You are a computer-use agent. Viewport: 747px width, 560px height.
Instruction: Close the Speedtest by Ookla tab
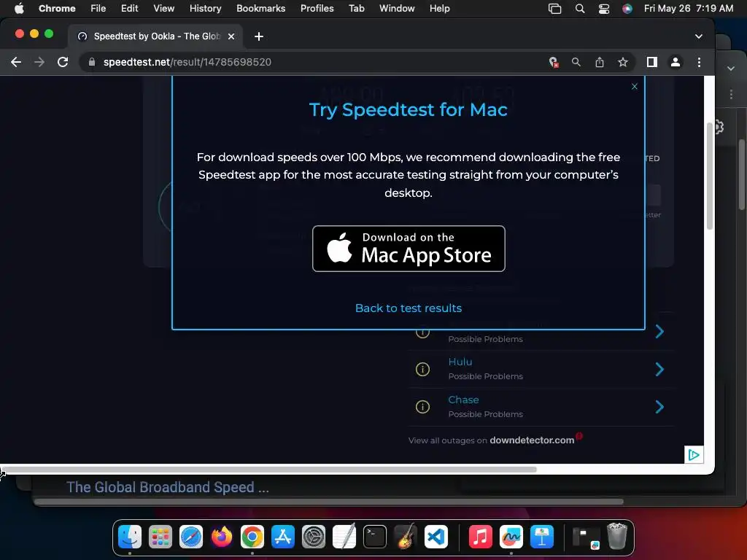[x=231, y=36]
